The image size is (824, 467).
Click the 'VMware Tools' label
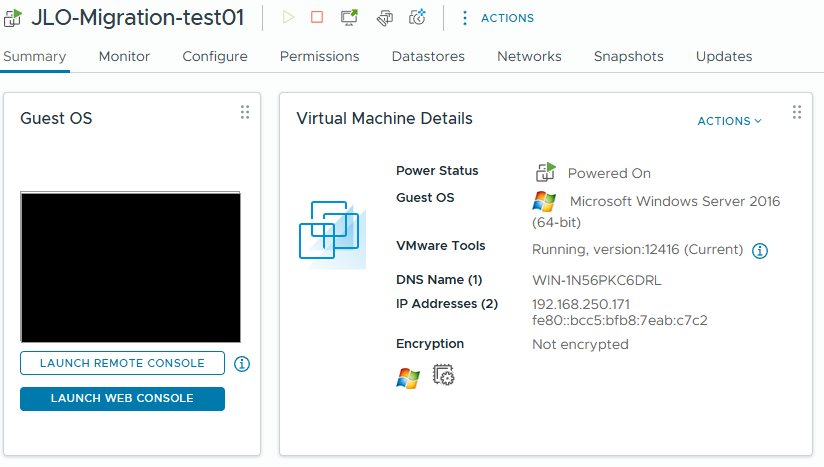440,245
